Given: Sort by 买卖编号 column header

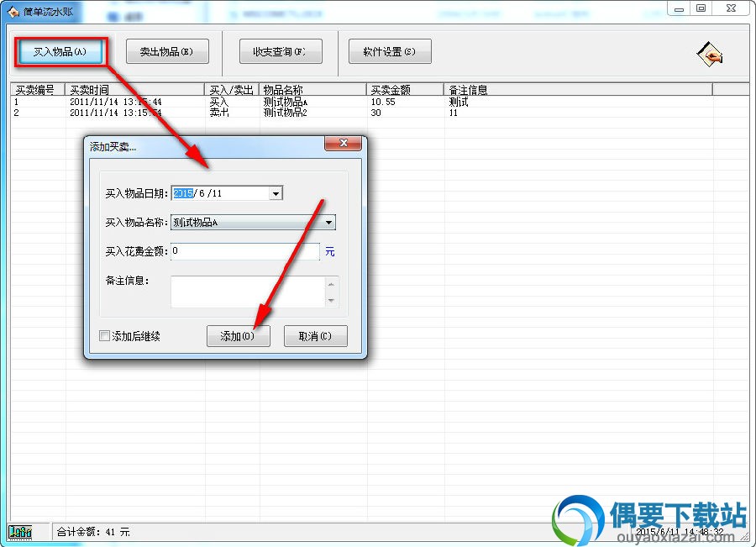Looking at the screenshot, I should (x=38, y=90).
